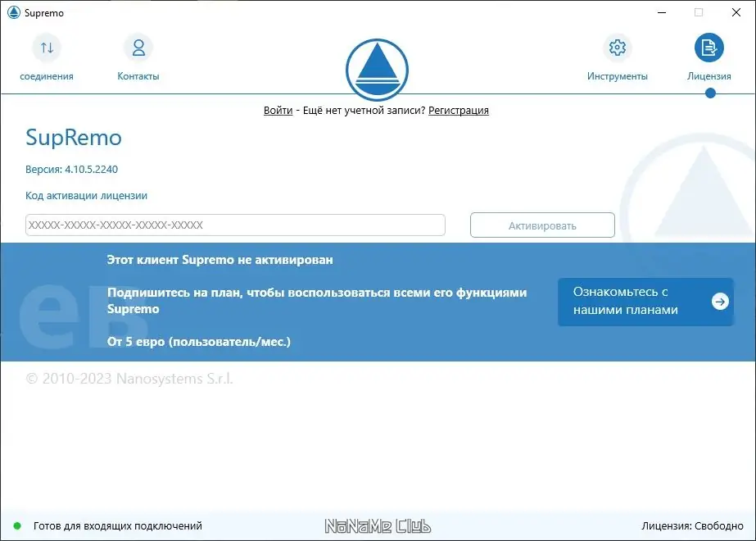
Task: Open the Контакты person icon
Action: tap(138, 48)
